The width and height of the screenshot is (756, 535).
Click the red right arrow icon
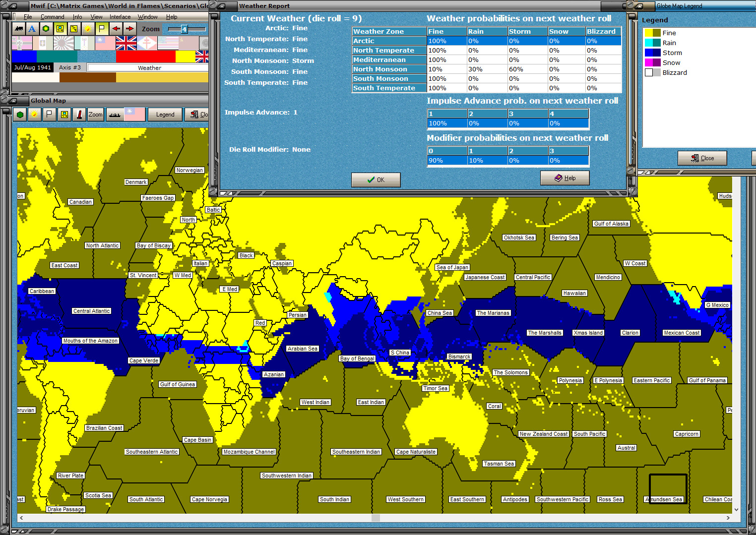pyautogui.click(x=129, y=29)
